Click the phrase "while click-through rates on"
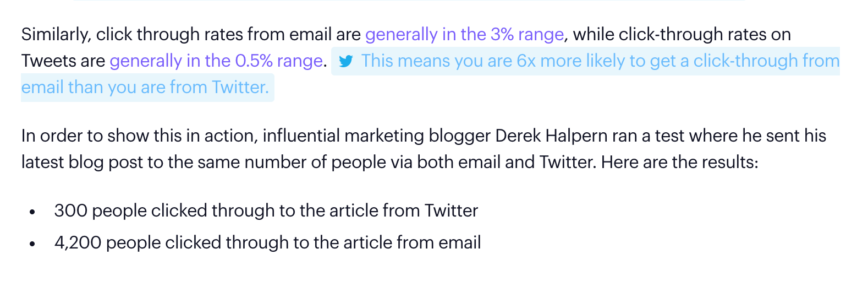Image resolution: width=868 pixels, height=281 pixels. 682,34
